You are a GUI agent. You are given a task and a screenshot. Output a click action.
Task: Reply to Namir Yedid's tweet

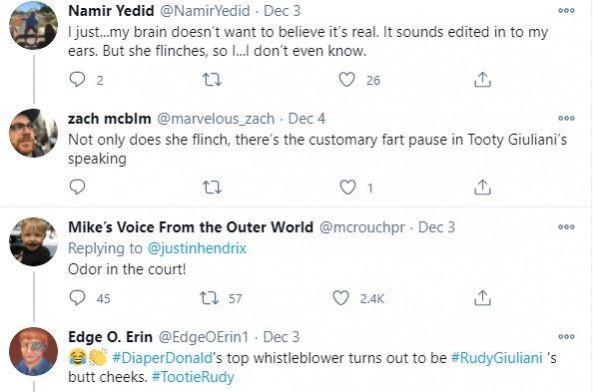pos(78,80)
